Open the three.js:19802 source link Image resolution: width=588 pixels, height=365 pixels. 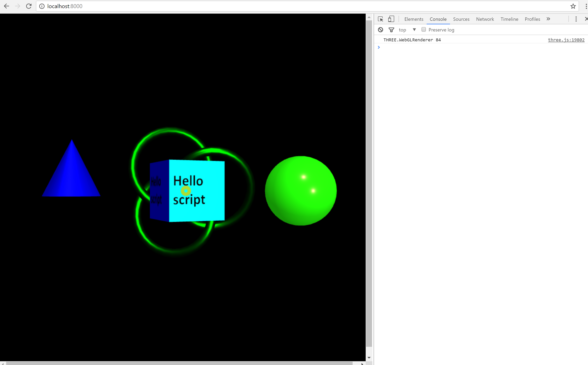coord(566,40)
